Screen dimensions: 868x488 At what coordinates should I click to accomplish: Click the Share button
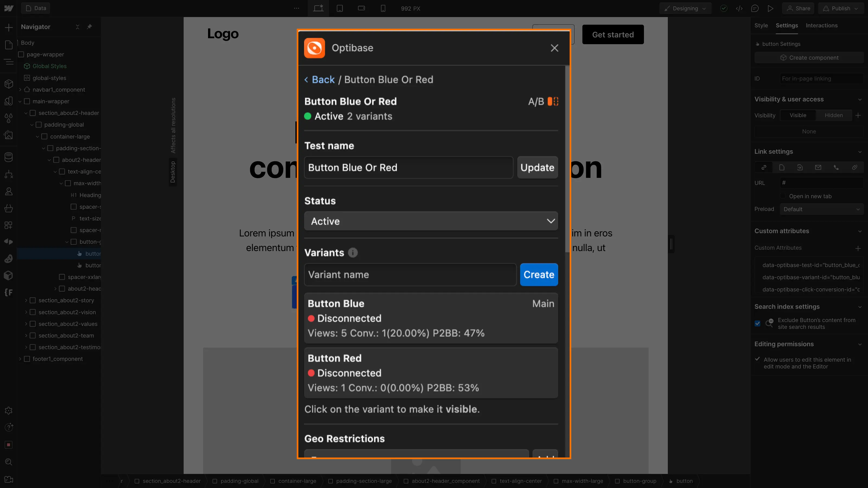coord(798,8)
